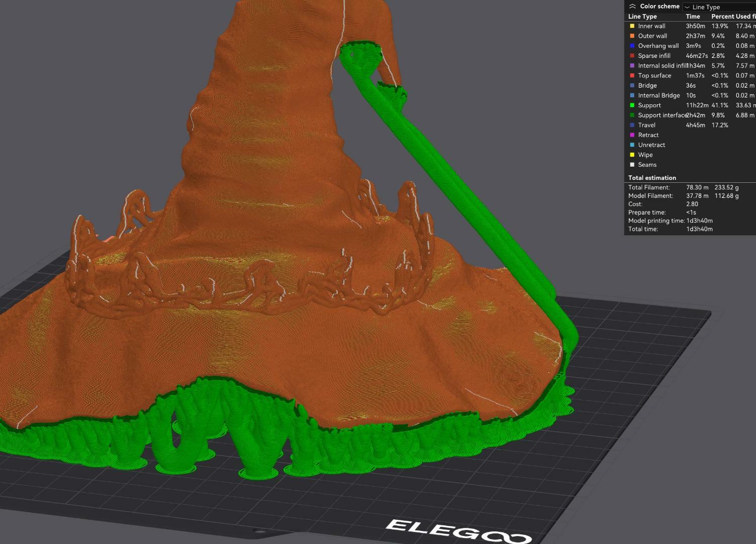756x544 pixels.
Task: Click the Internal solid infill purple square
Action: coord(632,65)
